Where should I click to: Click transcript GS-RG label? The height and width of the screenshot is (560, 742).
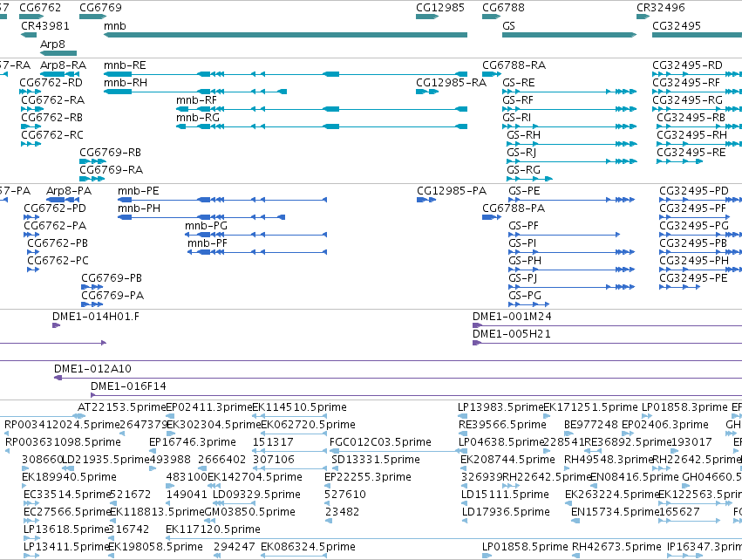(x=523, y=170)
